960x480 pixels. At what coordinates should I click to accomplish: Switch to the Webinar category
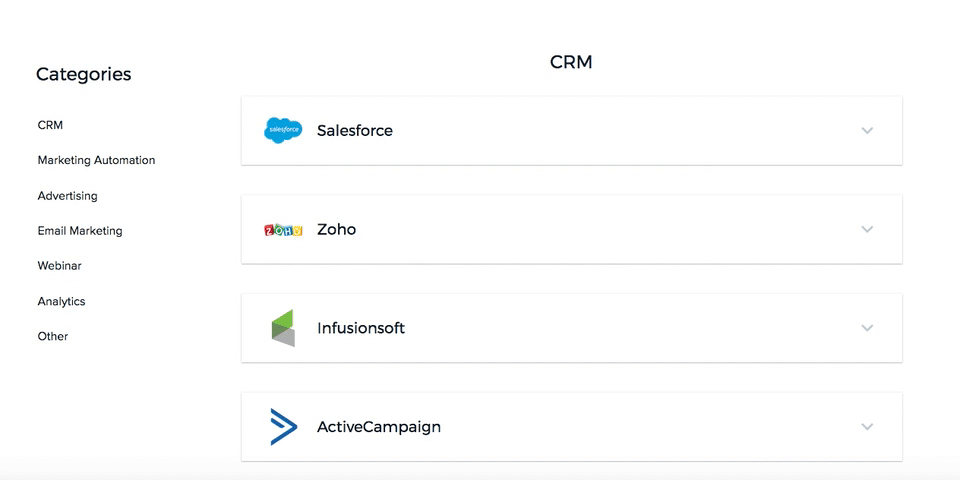tap(59, 266)
